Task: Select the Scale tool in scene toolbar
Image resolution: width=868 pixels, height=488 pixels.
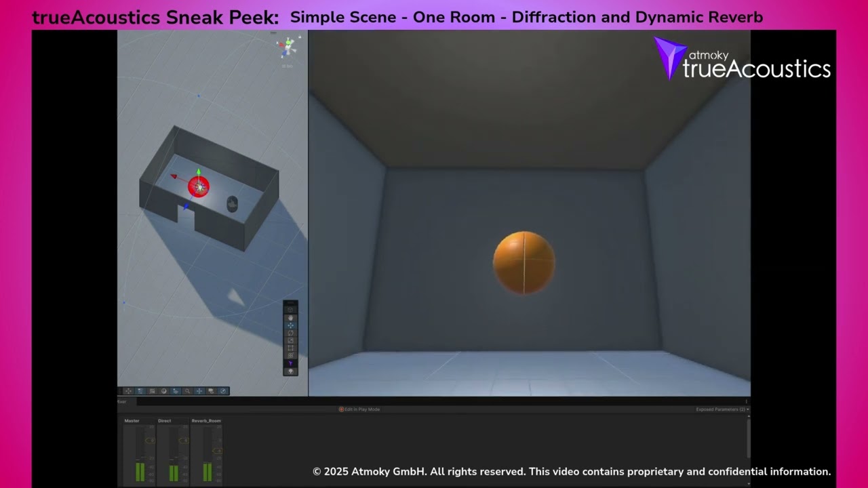Action: 290,340
